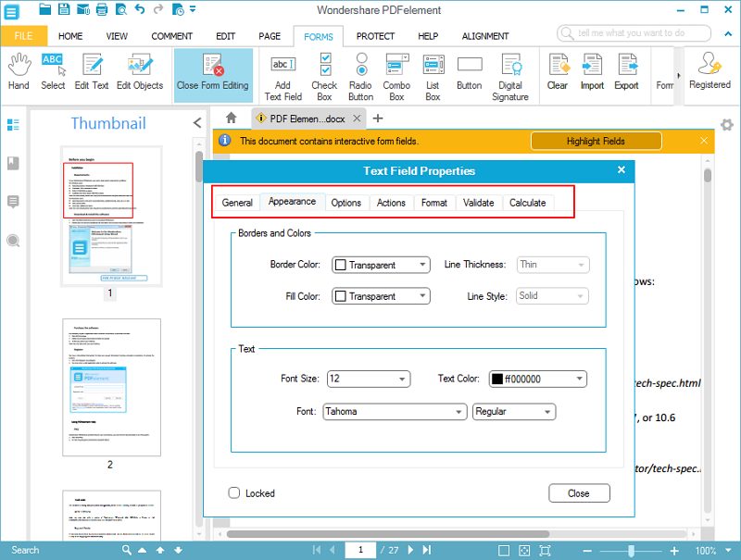This screenshot has width=741, height=560.
Task: Open the Edit Objects tool
Action: [x=140, y=71]
